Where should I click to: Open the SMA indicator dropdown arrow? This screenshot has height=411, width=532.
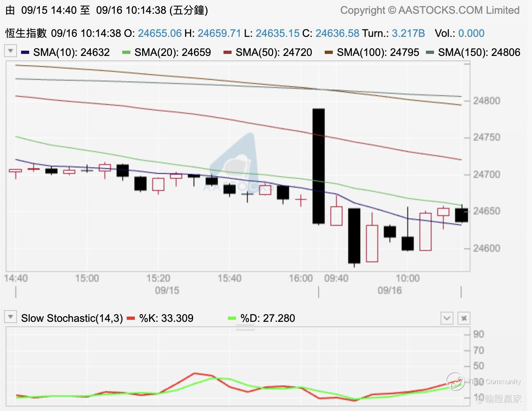pyautogui.click(x=11, y=51)
